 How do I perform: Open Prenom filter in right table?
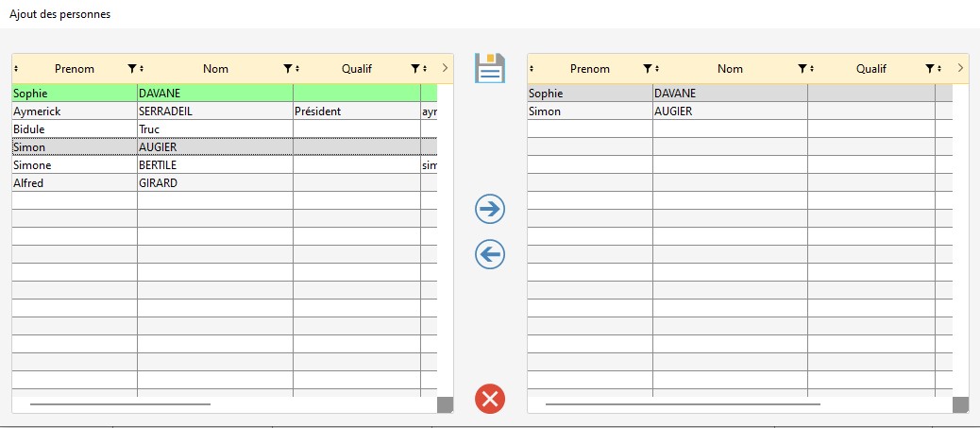pyautogui.click(x=648, y=69)
